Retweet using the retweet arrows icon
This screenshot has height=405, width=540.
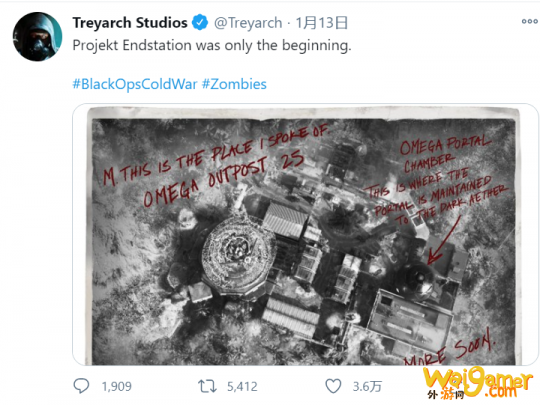pyautogui.click(x=207, y=386)
